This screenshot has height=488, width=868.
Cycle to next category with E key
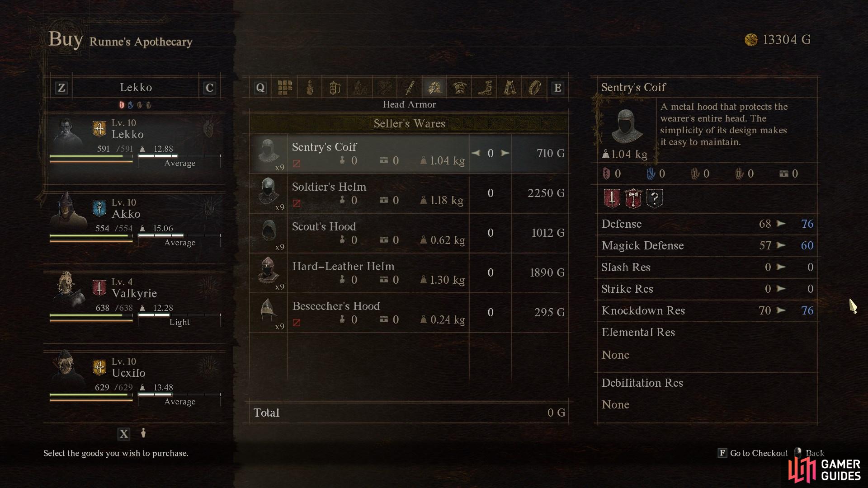coord(557,88)
